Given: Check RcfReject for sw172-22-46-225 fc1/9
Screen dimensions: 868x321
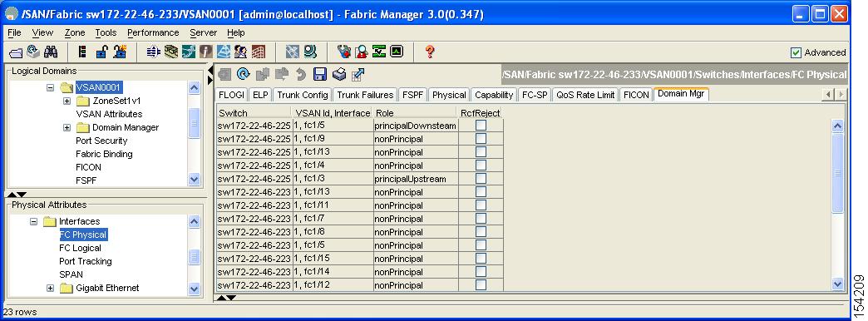Looking at the screenshot, I should point(481,138).
